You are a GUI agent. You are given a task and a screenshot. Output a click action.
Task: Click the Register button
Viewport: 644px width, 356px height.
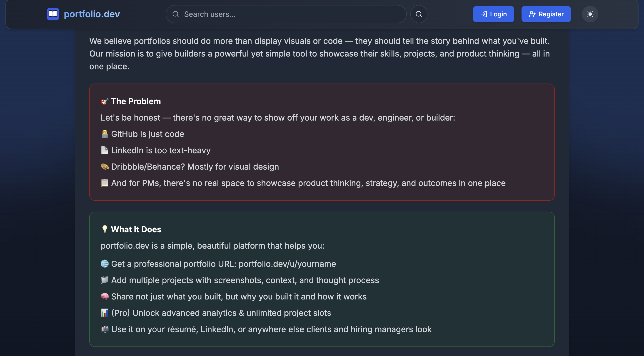point(546,14)
